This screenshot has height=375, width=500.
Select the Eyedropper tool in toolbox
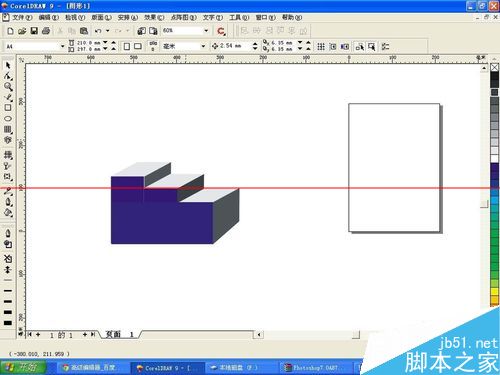(x=8, y=191)
